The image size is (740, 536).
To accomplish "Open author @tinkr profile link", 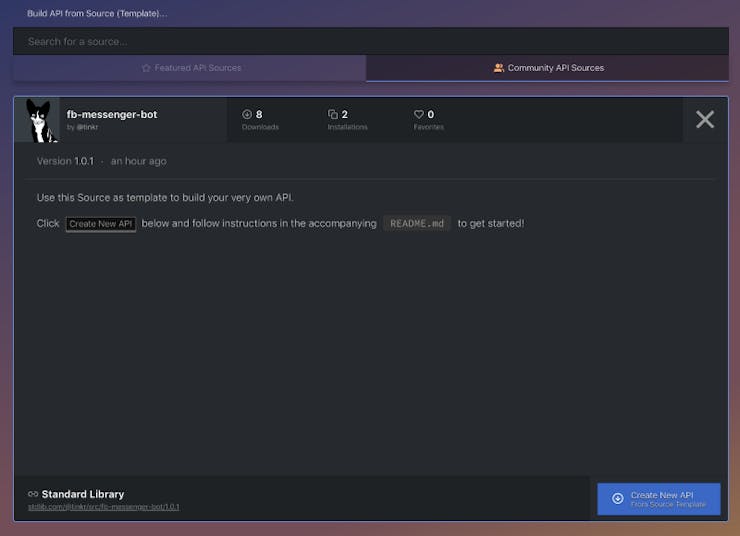I will 87,127.
